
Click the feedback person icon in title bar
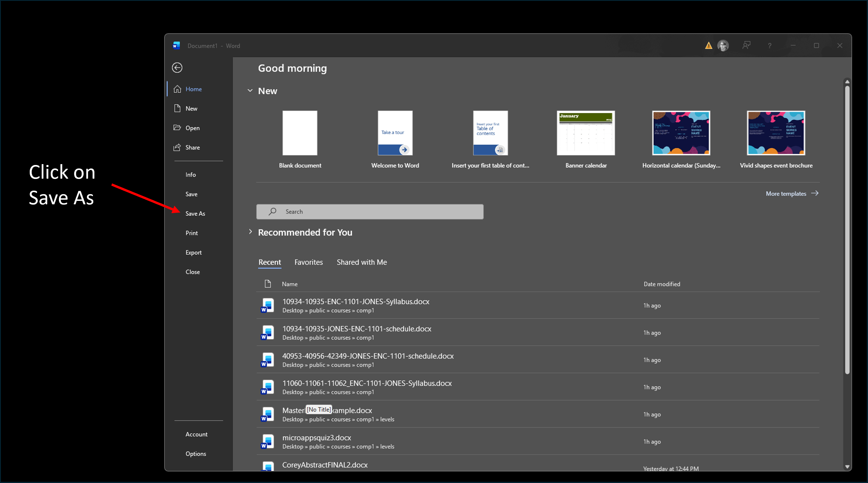click(746, 45)
